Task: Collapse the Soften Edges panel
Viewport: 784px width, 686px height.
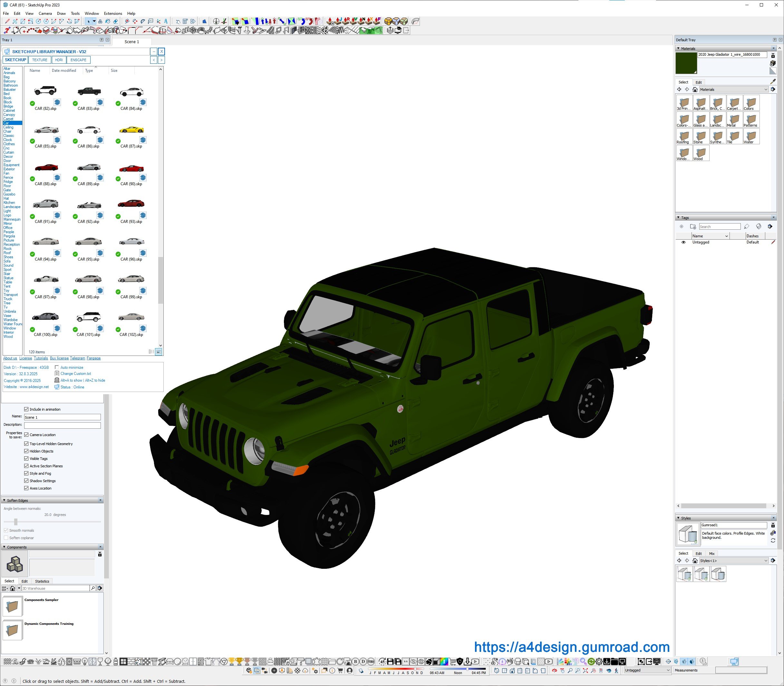Action: coord(4,500)
